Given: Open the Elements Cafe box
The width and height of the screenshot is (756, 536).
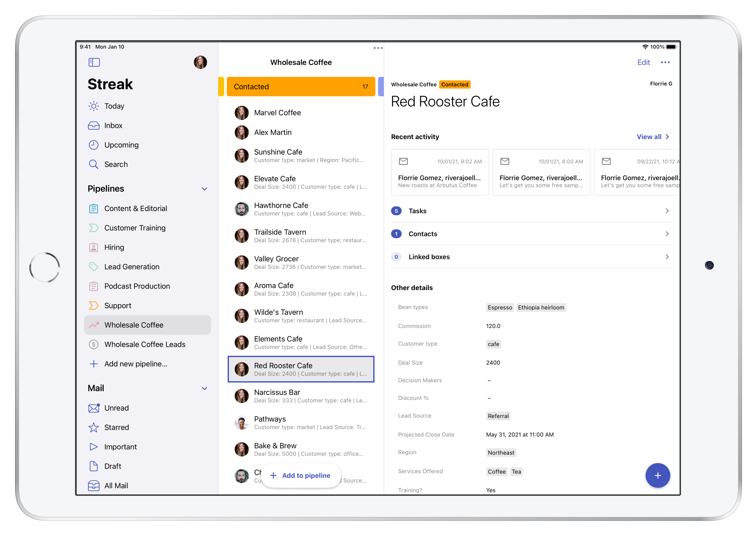Looking at the screenshot, I should coord(301,343).
